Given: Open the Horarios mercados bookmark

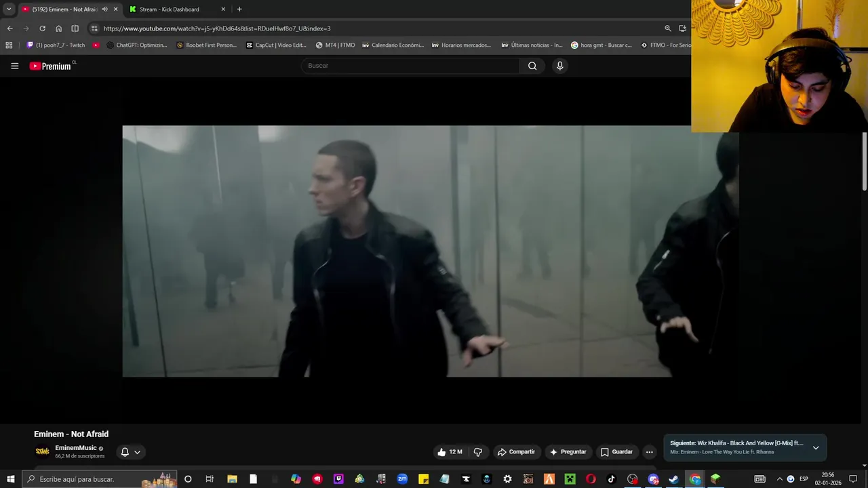Looking at the screenshot, I should pos(461,45).
